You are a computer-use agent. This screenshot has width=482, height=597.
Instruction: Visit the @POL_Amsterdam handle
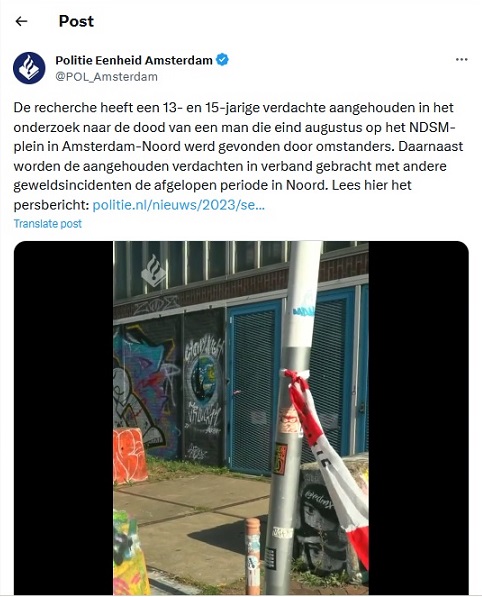pyautogui.click(x=107, y=77)
